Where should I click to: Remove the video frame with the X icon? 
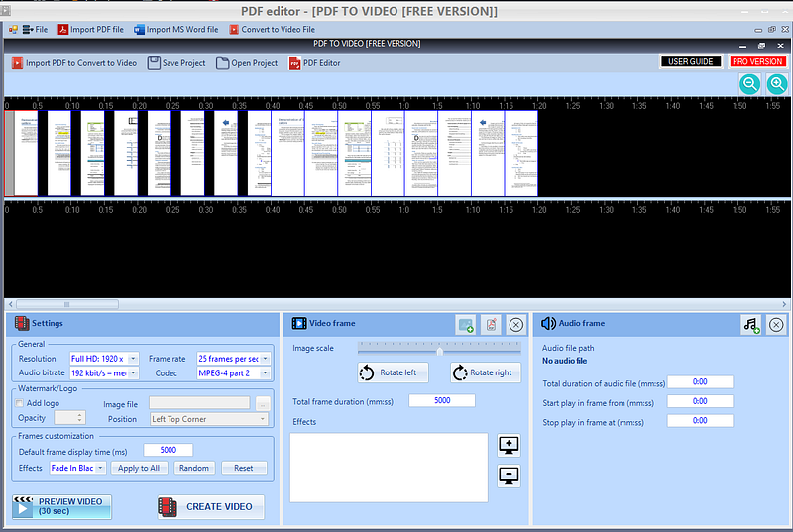click(x=515, y=325)
